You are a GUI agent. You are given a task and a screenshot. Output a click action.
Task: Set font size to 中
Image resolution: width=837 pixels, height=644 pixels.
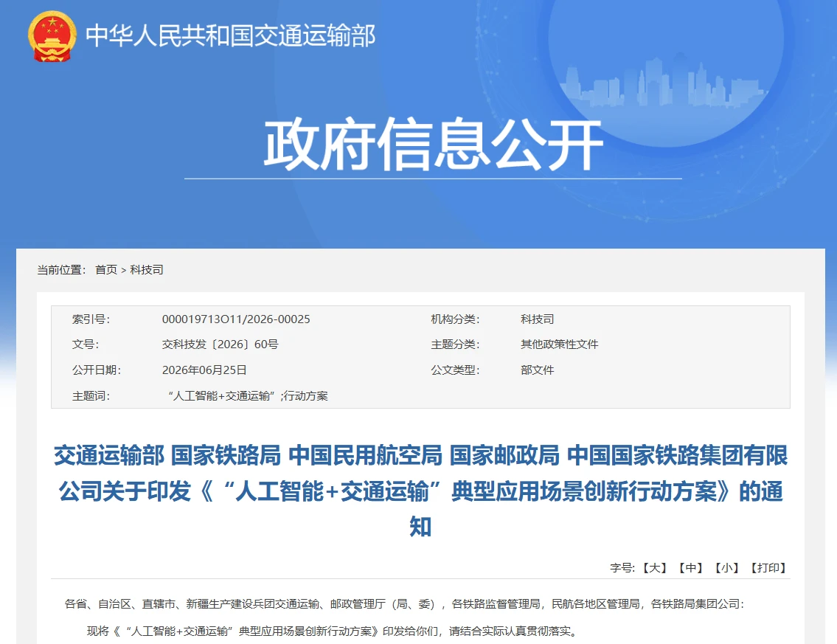pyautogui.click(x=691, y=567)
